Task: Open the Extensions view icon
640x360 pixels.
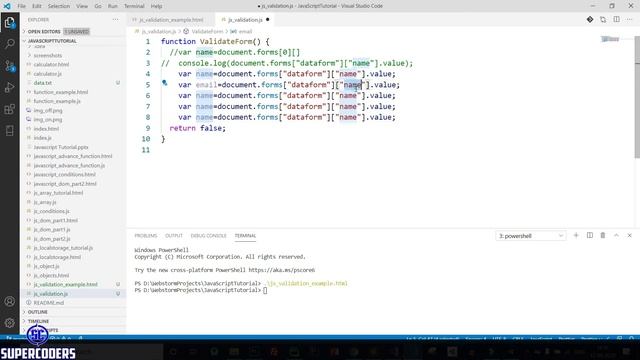Action: coord(9,109)
